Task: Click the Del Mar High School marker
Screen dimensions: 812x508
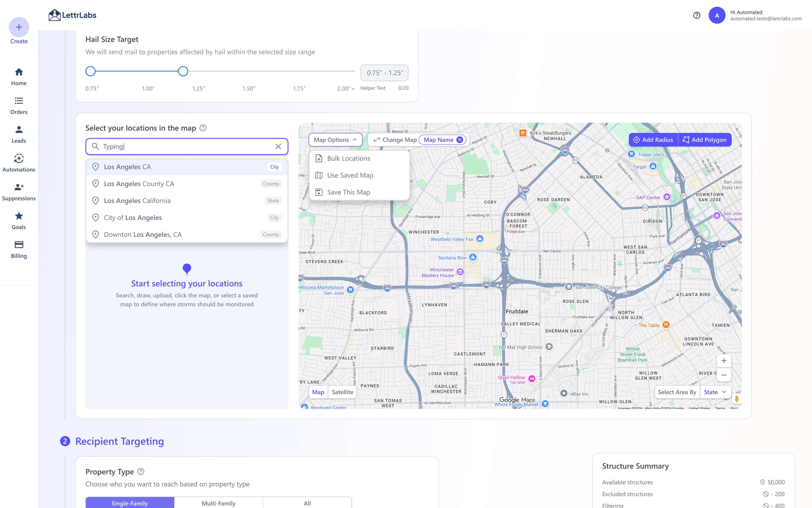Action: coord(549,346)
